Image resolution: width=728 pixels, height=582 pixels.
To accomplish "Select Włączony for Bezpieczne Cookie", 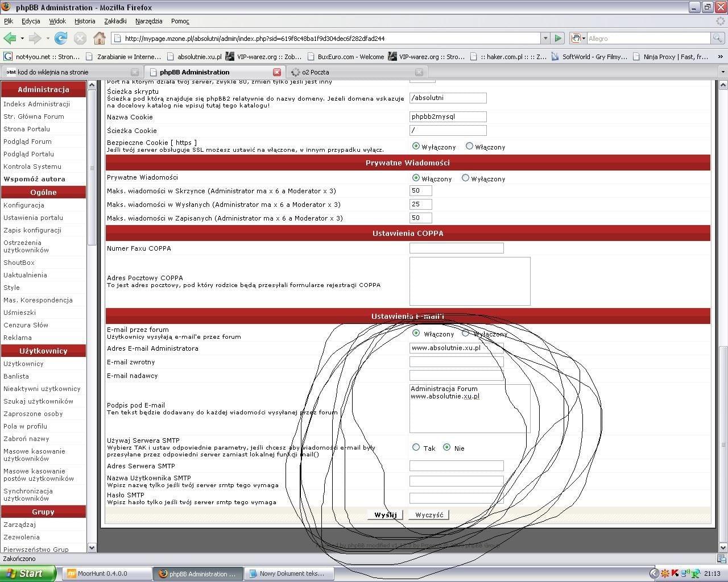I will point(469,146).
